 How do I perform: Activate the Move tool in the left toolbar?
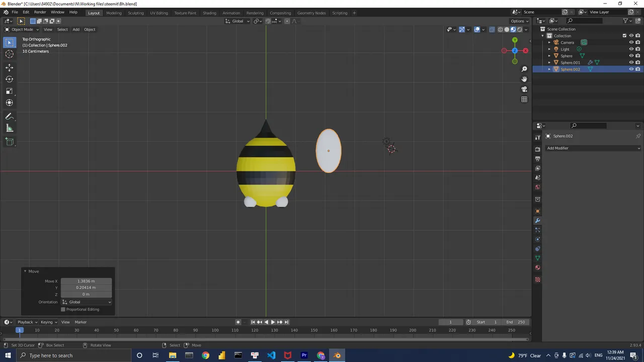(x=9, y=67)
